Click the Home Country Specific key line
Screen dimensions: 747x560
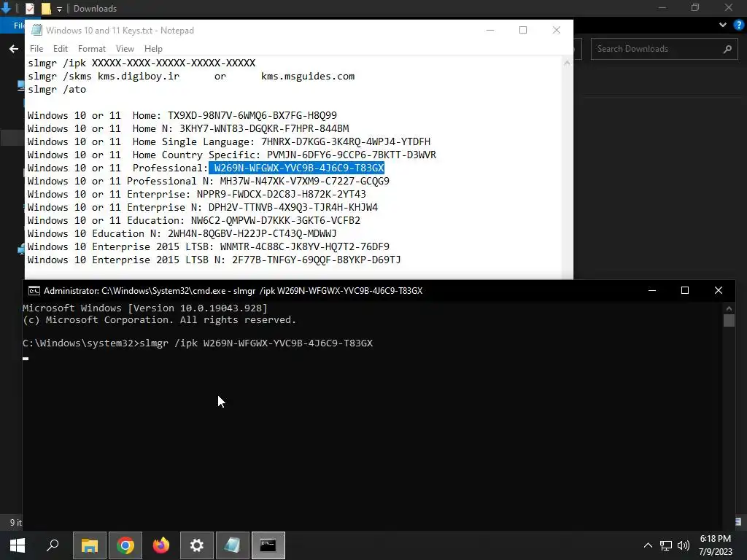click(232, 155)
